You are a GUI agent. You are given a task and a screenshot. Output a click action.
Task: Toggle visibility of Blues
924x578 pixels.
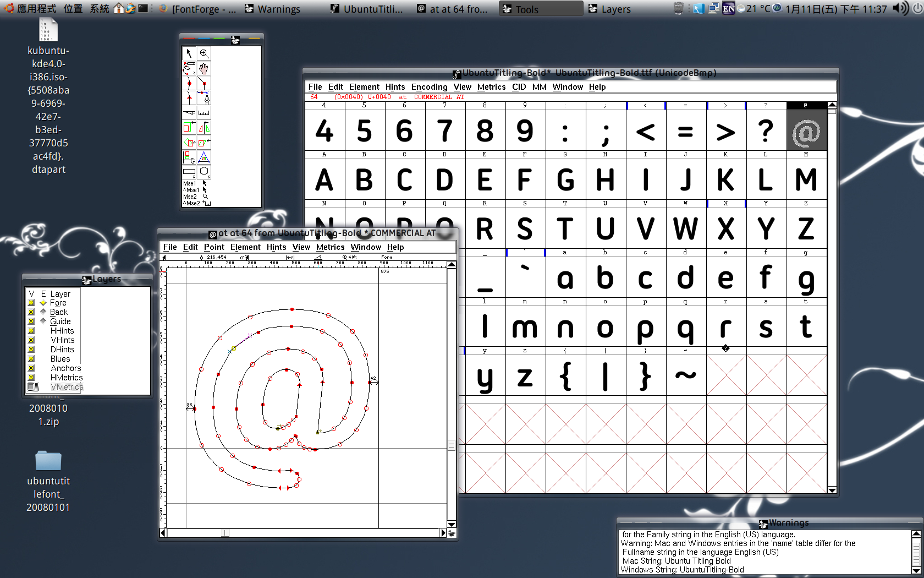click(31, 359)
